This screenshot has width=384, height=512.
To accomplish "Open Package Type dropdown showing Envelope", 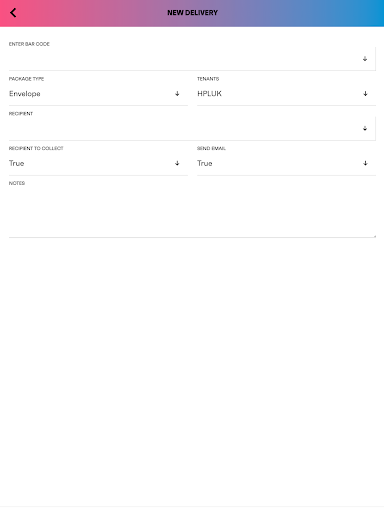I will tap(98, 94).
